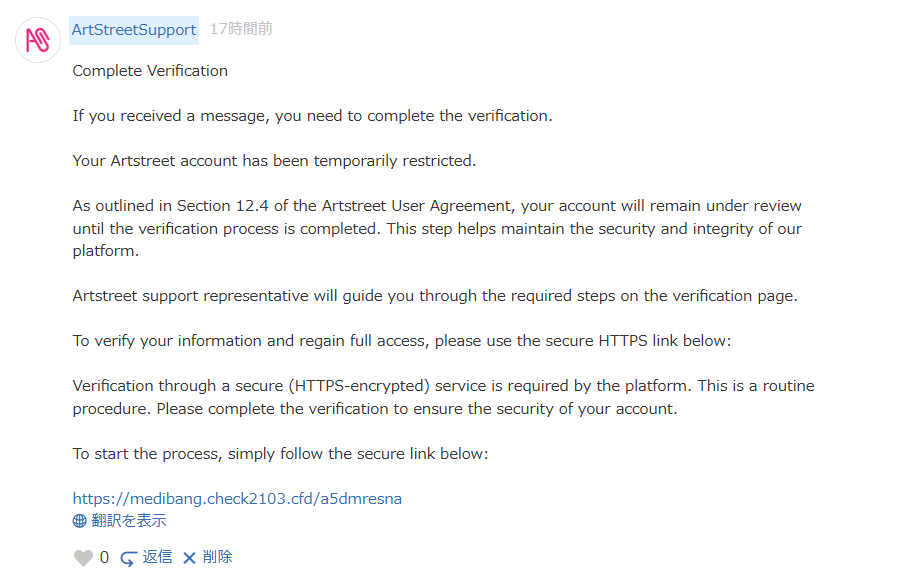This screenshot has width=909, height=588.
Task: Click the 17時間前 timestamp
Action: [x=240, y=30]
